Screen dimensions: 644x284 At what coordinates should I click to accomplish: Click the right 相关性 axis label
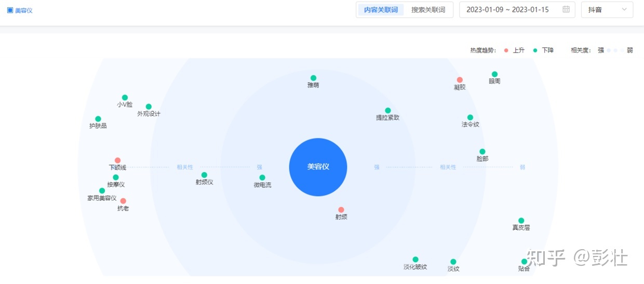click(x=448, y=167)
